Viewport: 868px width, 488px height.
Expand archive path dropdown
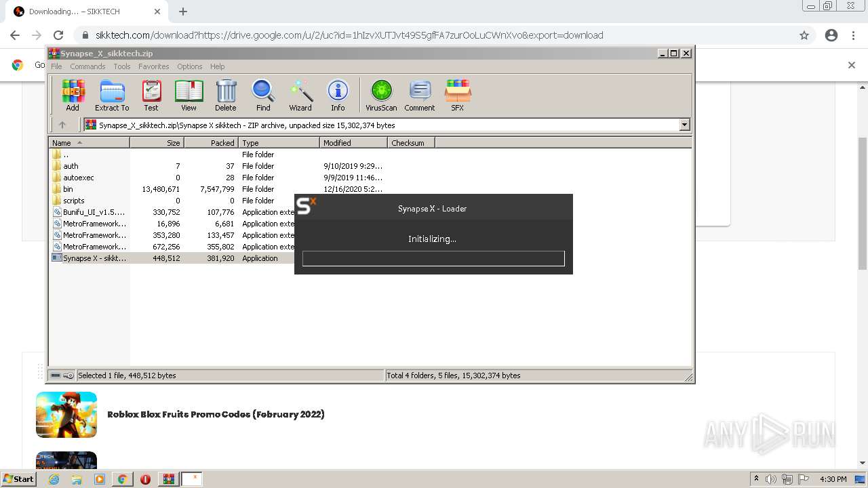point(684,125)
